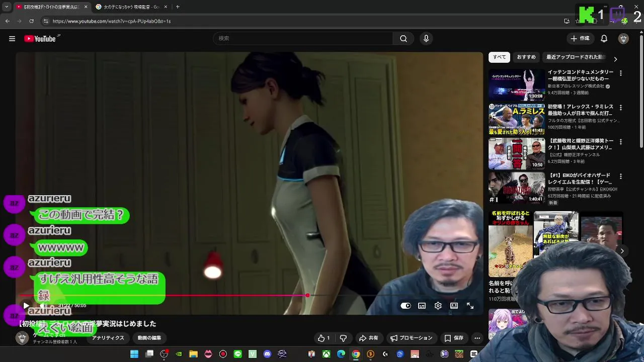Image resolution: width=644 pixels, height=362 pixels.
Task: Open the YouTube hamburger guide menu
Action: (12, 39)
